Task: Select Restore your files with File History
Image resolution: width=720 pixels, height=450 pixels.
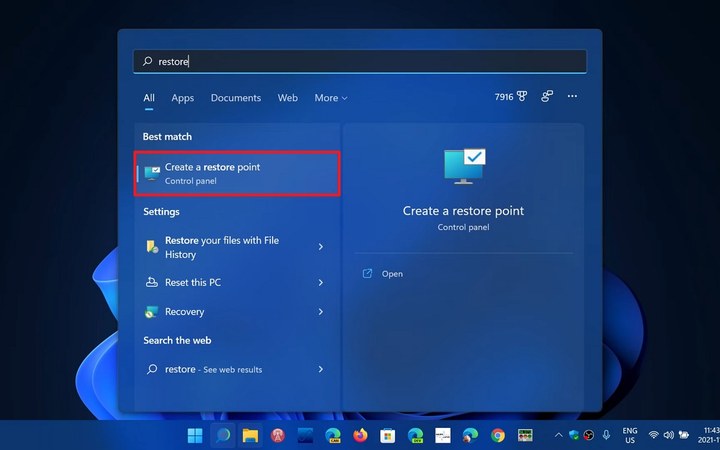Action: click(x=235, y=247)
